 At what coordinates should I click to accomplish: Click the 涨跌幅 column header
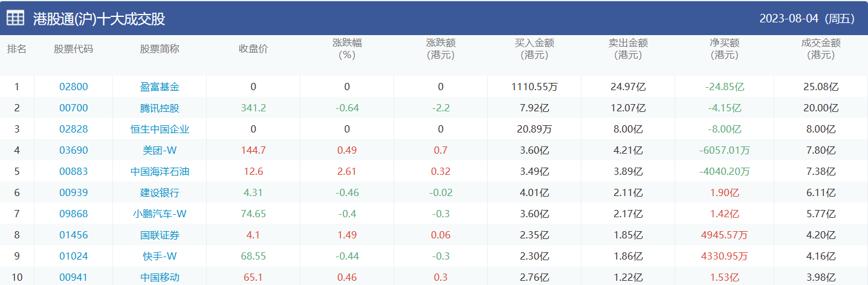point(347,49)
